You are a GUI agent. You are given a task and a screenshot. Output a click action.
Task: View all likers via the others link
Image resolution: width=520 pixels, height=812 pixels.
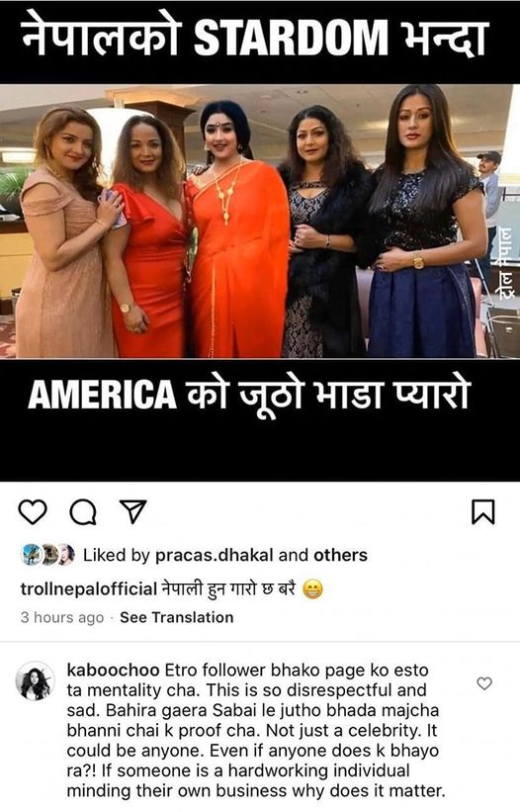click(340, 555)
